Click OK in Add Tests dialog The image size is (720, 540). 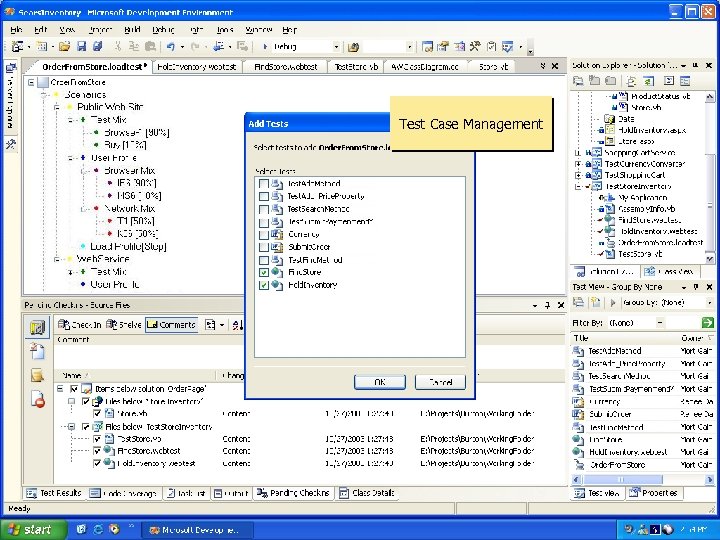[x=380, y=382]
